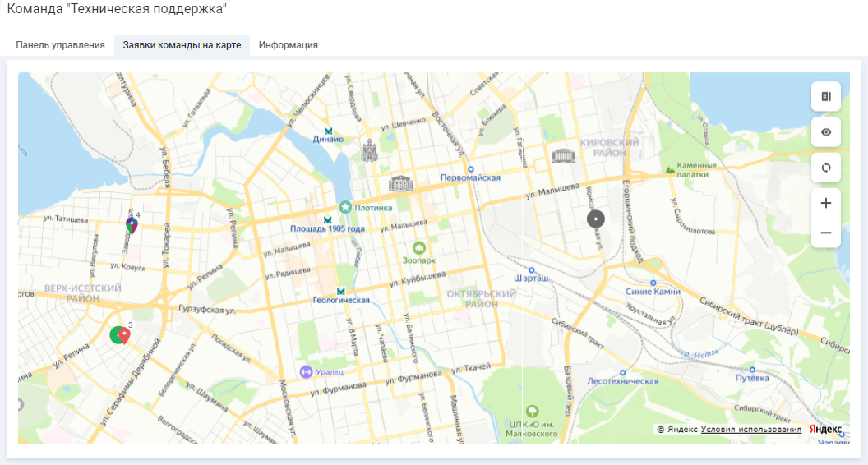Screen dimensions: 868x465
Task: Switch to the Панель управления tab
Action: (60, 45)
